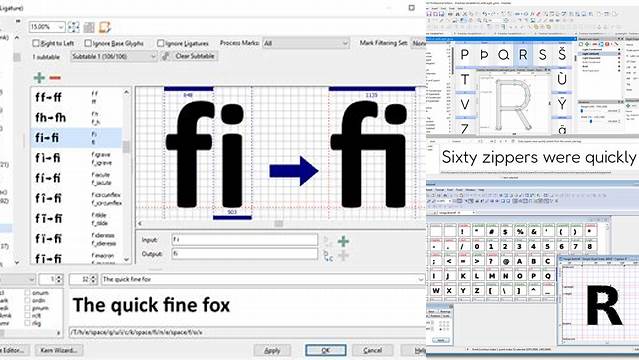Select the ff ligature row

point(76,97)
